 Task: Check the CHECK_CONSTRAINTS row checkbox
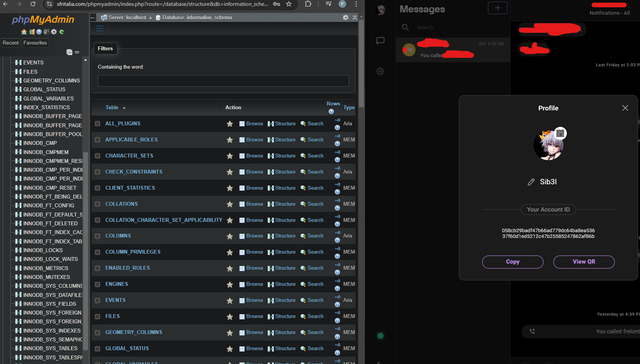pos(98,172)
